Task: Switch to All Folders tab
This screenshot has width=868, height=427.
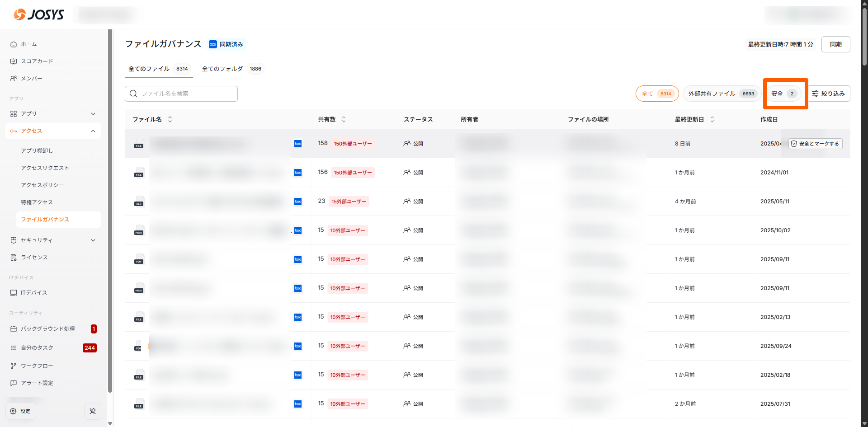Action: tap(231, 69)
